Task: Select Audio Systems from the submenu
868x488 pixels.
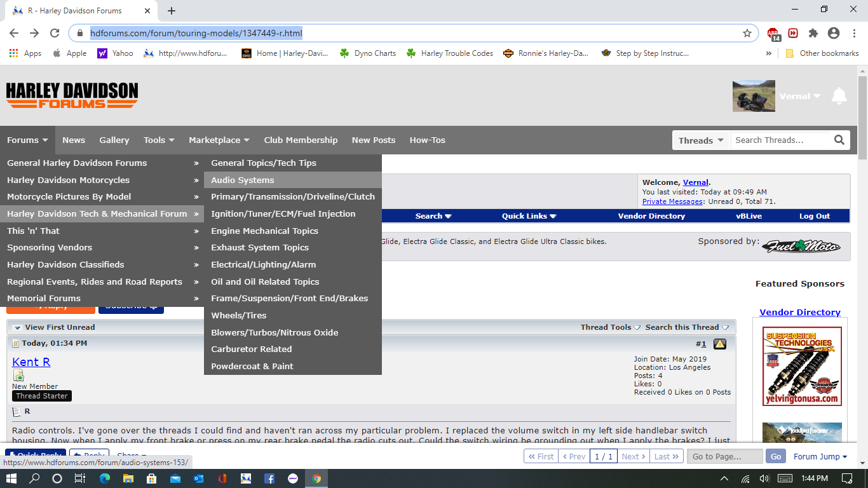Action: [x=243, y=180]
